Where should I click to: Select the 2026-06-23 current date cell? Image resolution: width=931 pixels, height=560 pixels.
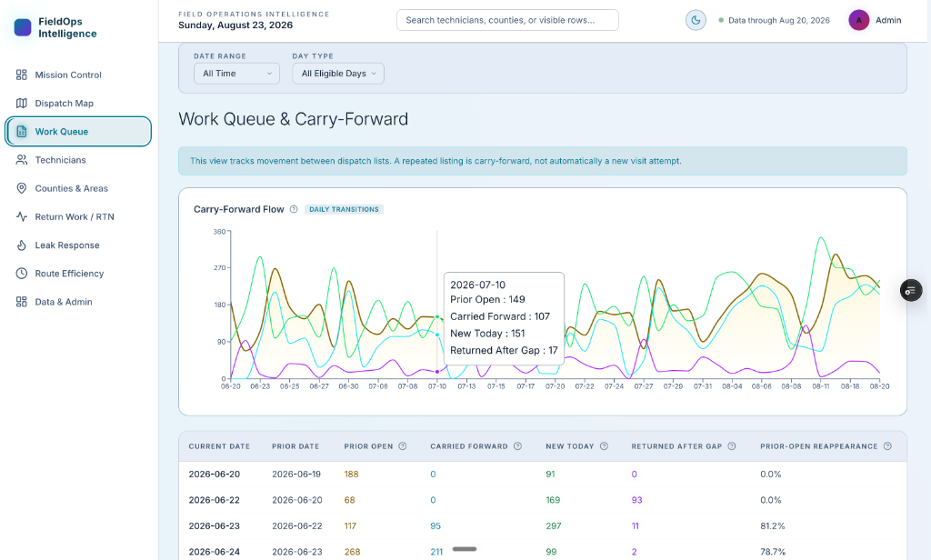[x=215, y=526]
